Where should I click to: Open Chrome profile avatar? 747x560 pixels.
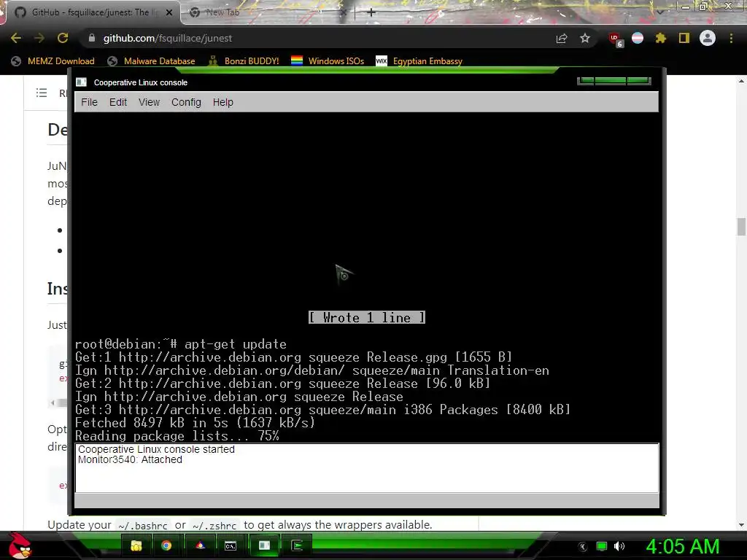pos(708,38)
